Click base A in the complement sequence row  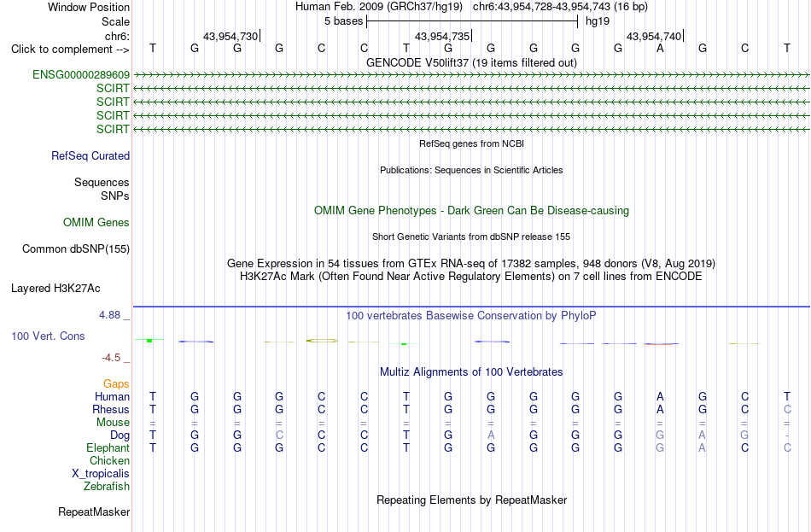coord(660,48)
